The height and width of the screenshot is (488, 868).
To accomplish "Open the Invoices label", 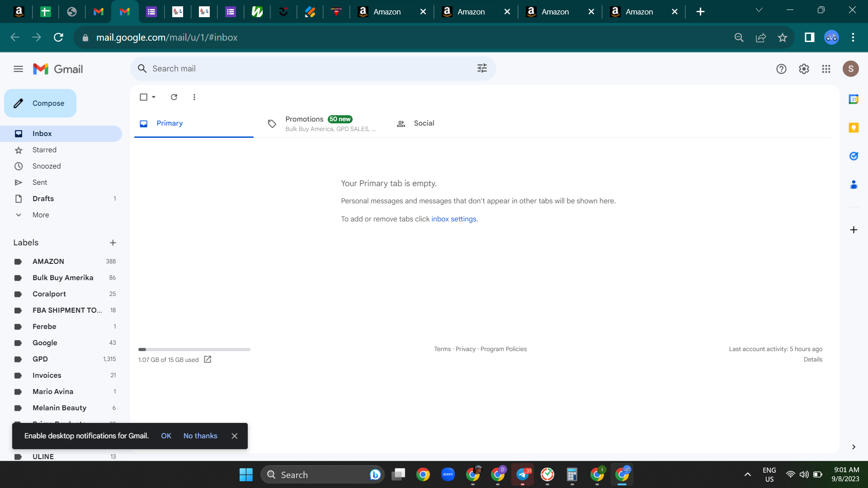I will click(x=61, y=375).
